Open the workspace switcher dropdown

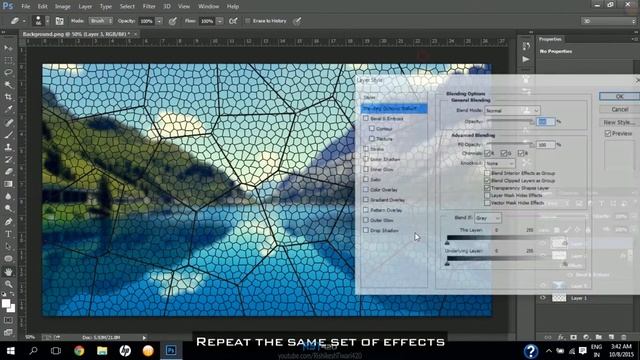tap(608, 21)
